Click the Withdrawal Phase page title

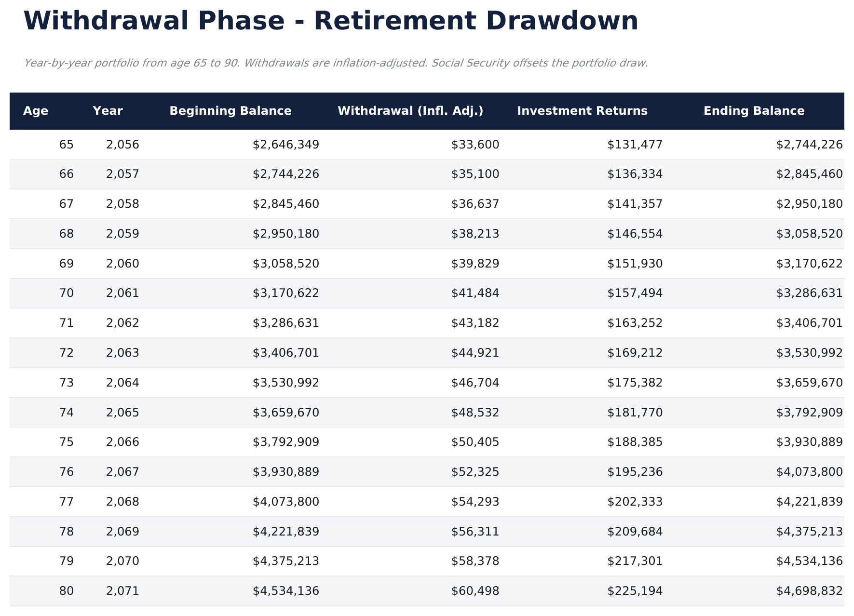coord(331,21)
